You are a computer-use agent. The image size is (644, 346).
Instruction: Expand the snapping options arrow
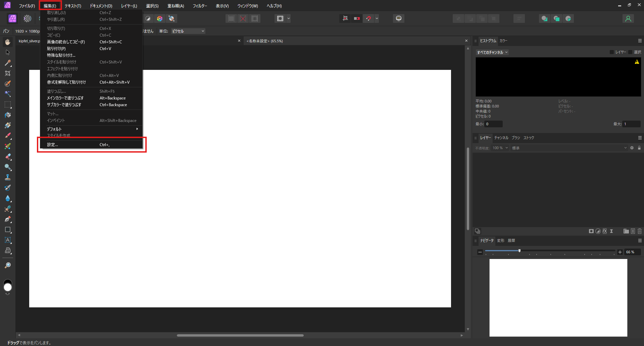377,18
